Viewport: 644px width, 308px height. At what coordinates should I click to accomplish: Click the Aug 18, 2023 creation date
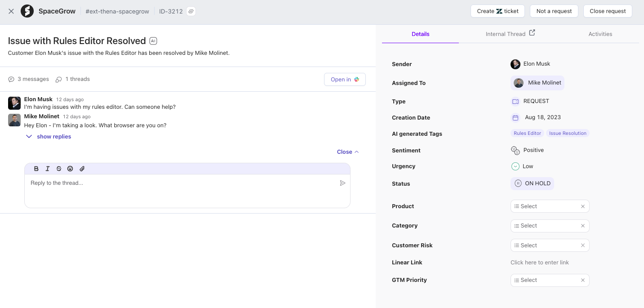pyautogui.click(x=543, y=117)
